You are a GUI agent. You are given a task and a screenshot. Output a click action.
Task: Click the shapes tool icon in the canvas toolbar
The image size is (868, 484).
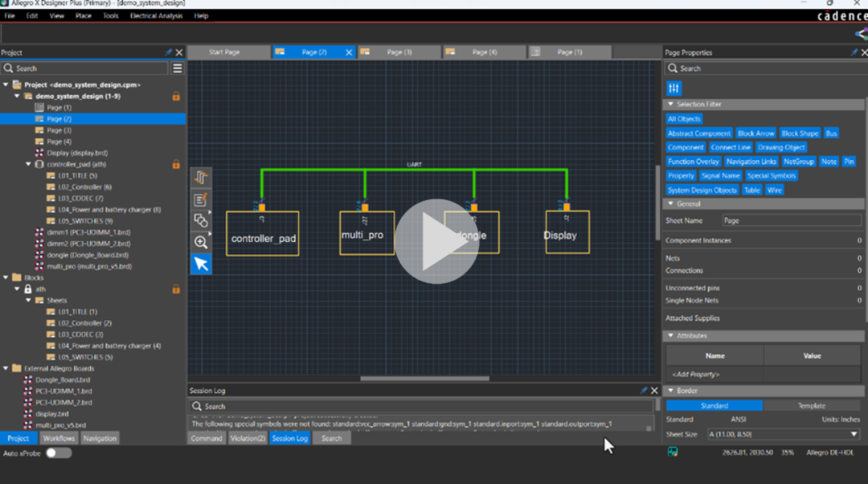click(201, 220)
